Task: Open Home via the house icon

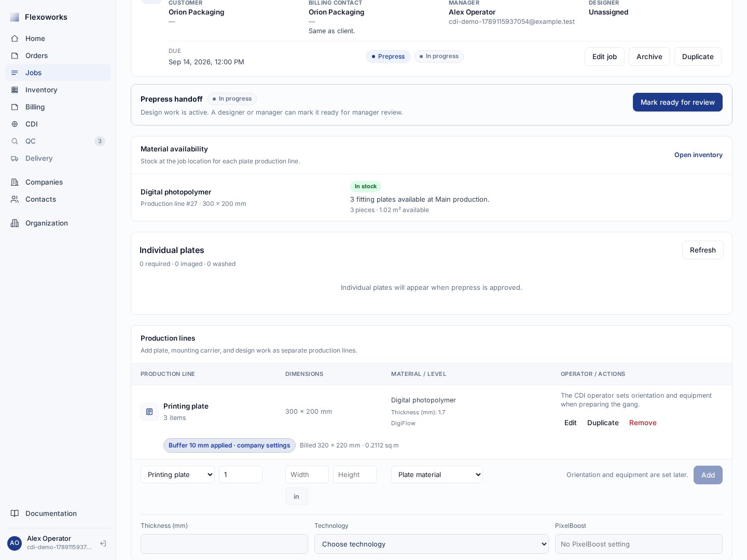Action: (x=15, y=38)
